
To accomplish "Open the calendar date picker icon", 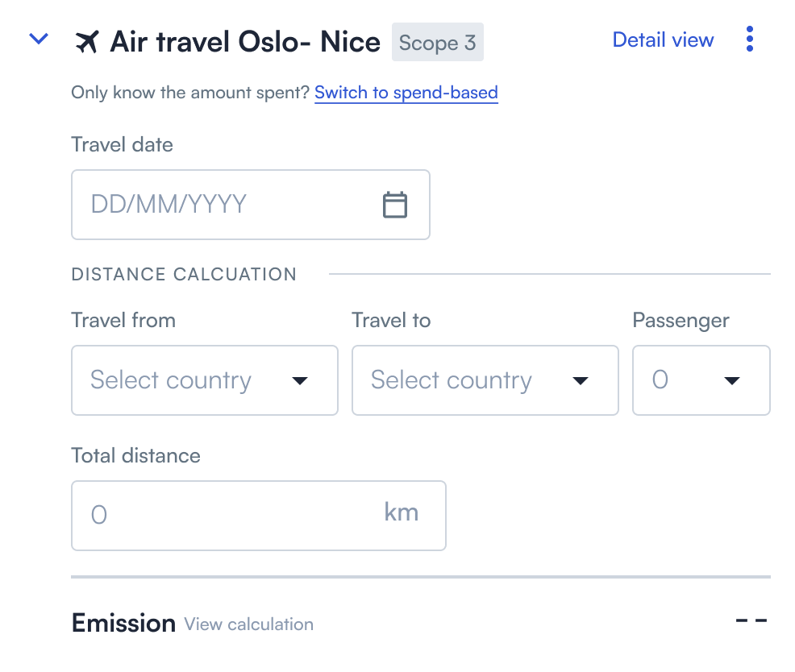I will tap(395, 205).
